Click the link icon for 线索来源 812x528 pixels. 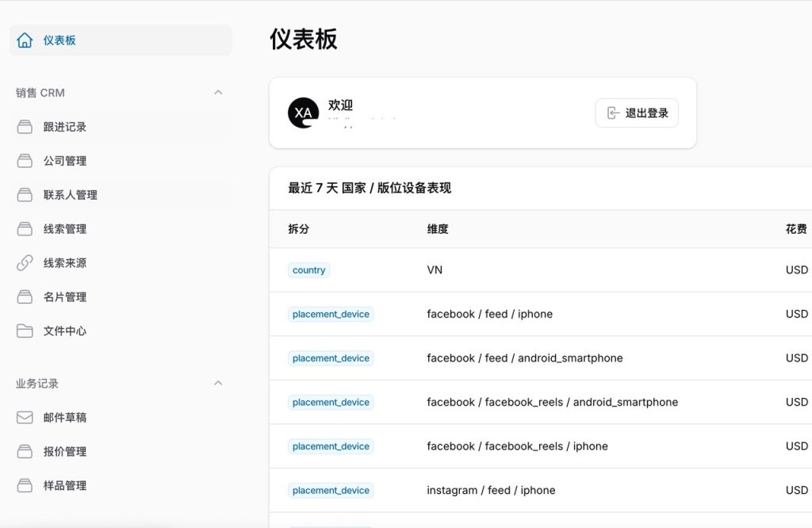coord(25,263)
